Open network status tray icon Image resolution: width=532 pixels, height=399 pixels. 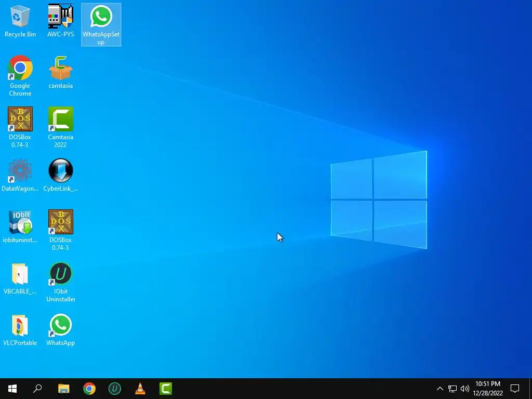click(x=453, y=389)
